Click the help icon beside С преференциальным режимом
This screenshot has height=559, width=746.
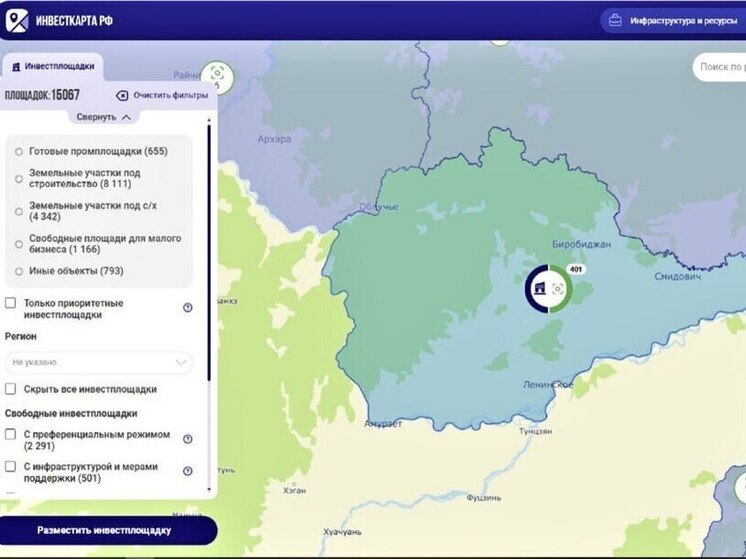tap(187, 439)
